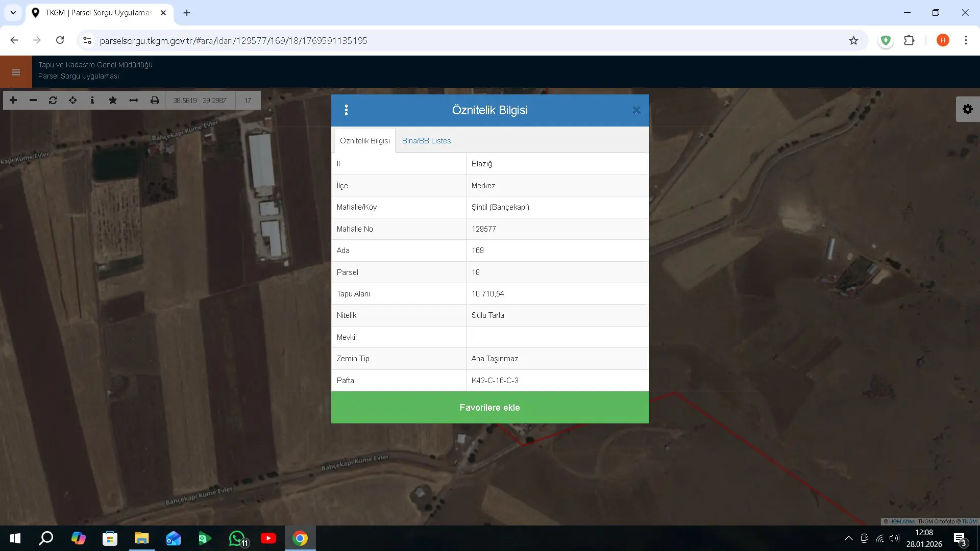Click Tapu Alanı value 10.710,54

pos(488,294)
